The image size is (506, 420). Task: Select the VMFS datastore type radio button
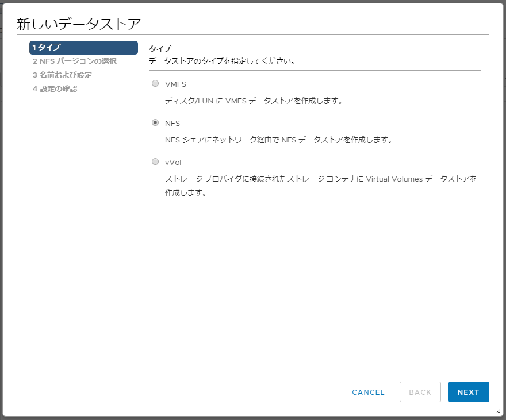(155, 83)
